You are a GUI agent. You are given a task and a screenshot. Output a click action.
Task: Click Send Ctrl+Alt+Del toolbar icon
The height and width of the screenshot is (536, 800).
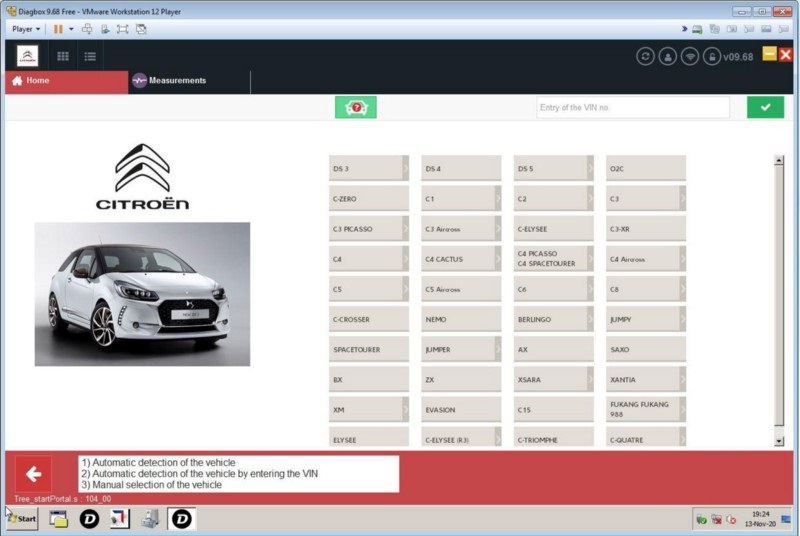87,29
